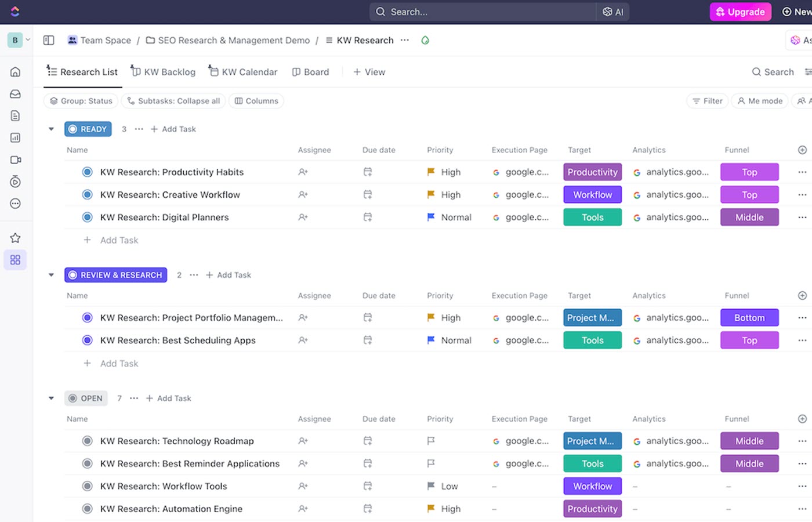Switch to the Board tab
The width and height of the screenshot is (812, 522).
tap(310, 72)
